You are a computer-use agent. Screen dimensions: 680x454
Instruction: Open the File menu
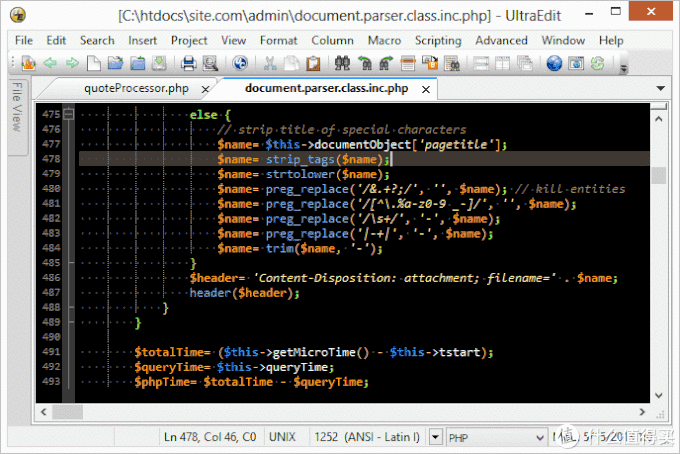tap(24, 40)
